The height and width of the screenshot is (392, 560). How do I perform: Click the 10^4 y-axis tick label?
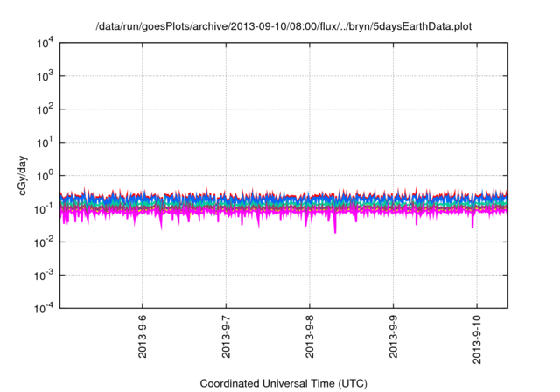pyautogui.click(x=45, y=44)
